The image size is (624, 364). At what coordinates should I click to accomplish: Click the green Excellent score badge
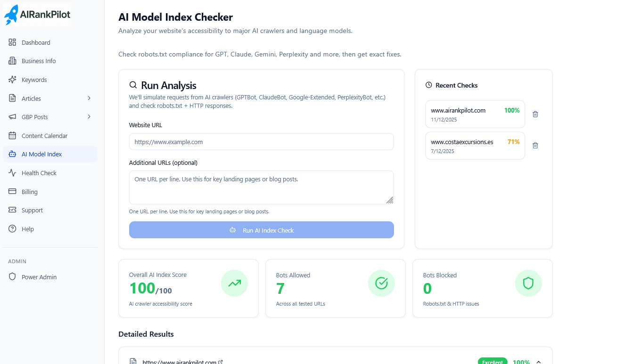point(492,362)
